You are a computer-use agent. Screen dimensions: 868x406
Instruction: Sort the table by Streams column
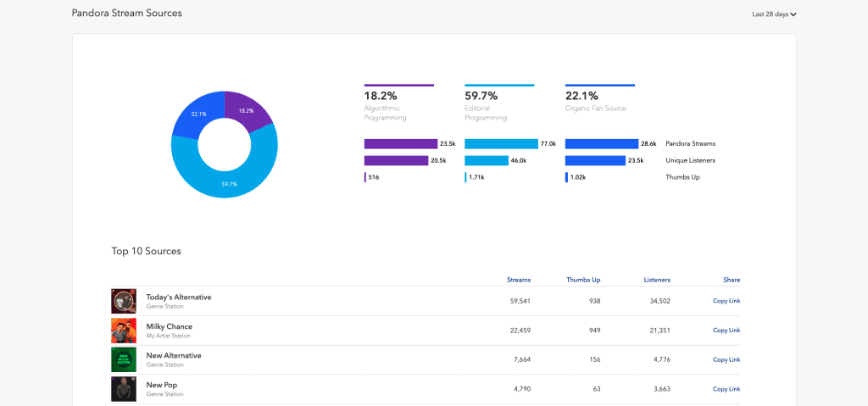pos(519,280)
